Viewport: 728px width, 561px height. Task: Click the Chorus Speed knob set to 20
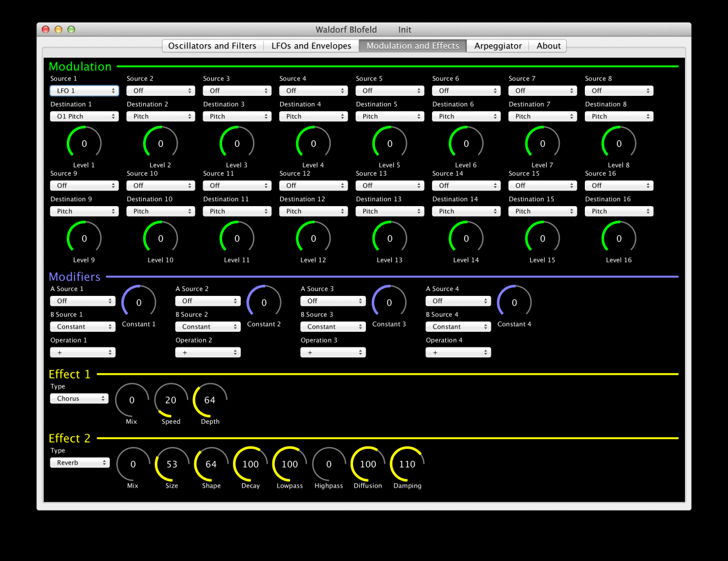pyautogui.click(x=171, y=400)
